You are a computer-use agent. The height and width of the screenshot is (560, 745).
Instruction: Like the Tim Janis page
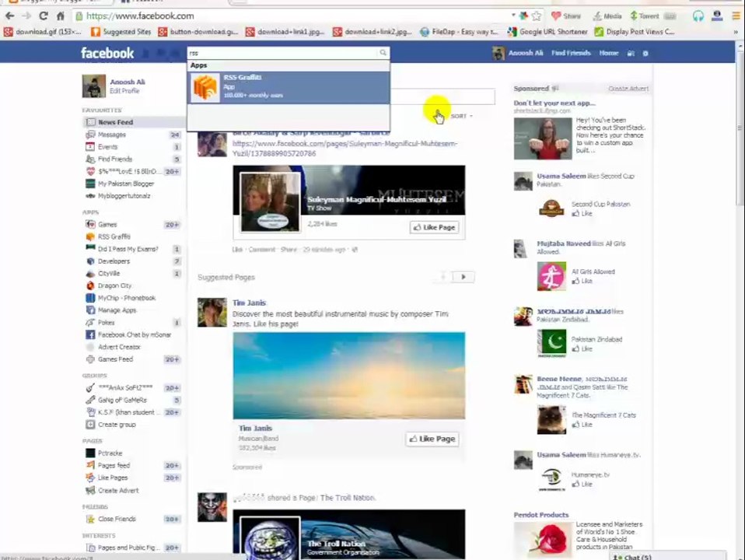pos(432,439)
